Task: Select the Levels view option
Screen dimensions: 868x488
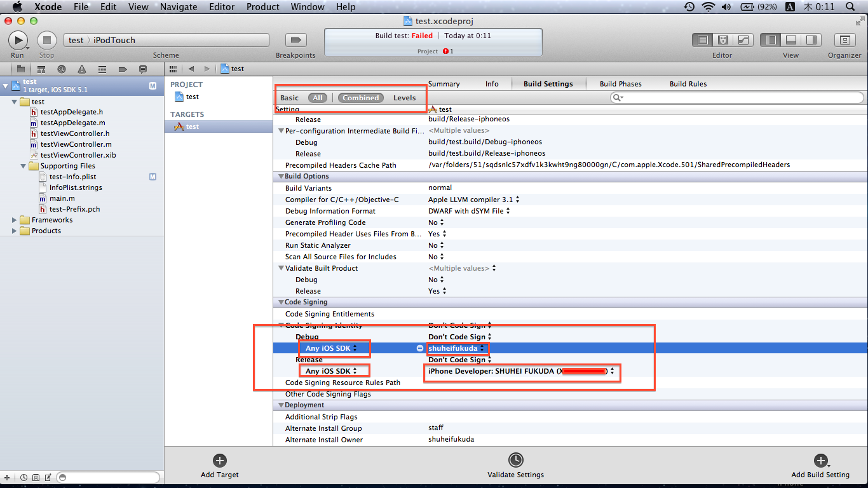Action: pos(404,98)
